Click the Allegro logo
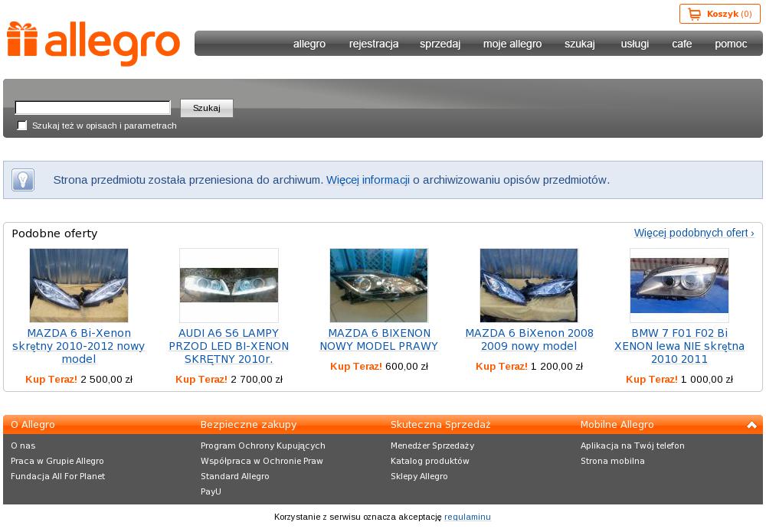 pos(93,43)
